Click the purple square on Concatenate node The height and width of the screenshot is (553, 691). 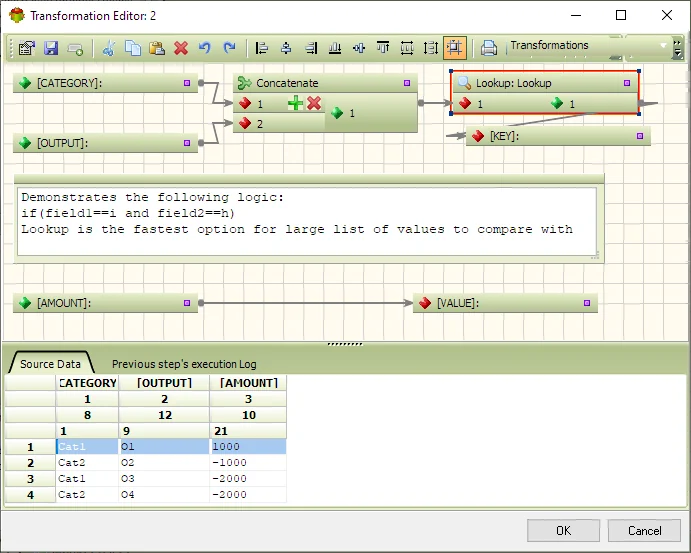coord(407,83)
